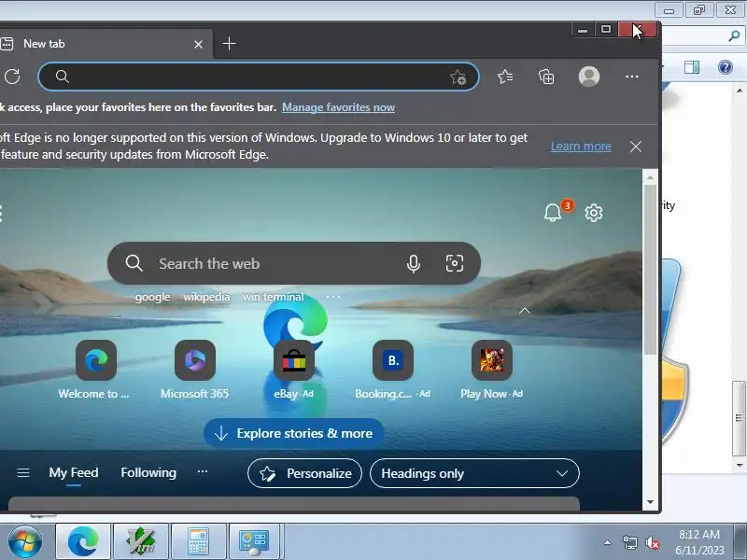Pick the wikipedia search suggestion
Screen dimensions: 747x560
(x=206, y=297)
